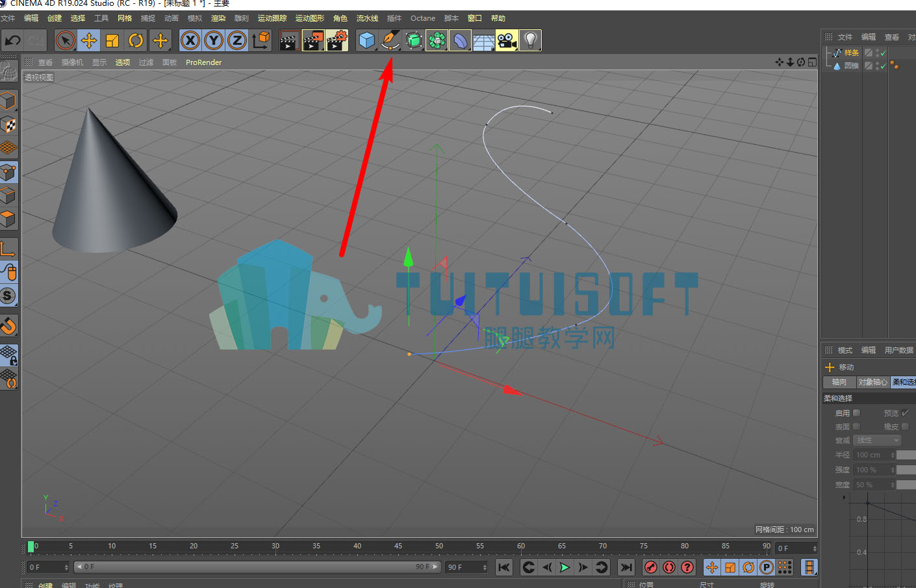Toggle the X axis lock
916x588 pixels.
(190, 40)
